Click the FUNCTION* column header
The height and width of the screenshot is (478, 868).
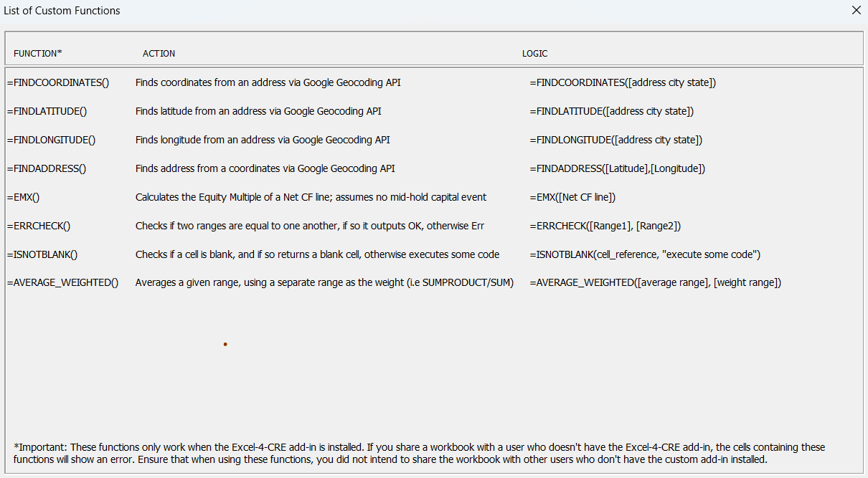point(38,54)
